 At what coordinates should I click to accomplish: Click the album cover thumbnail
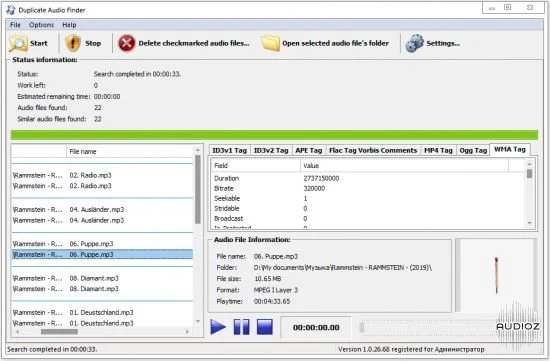click(496, 275)
